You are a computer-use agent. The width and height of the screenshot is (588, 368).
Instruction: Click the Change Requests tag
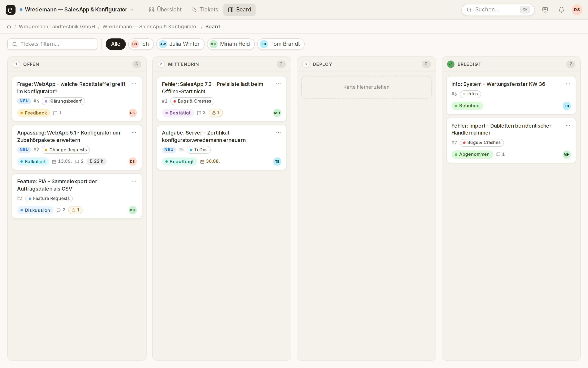[x=66, y=150]
